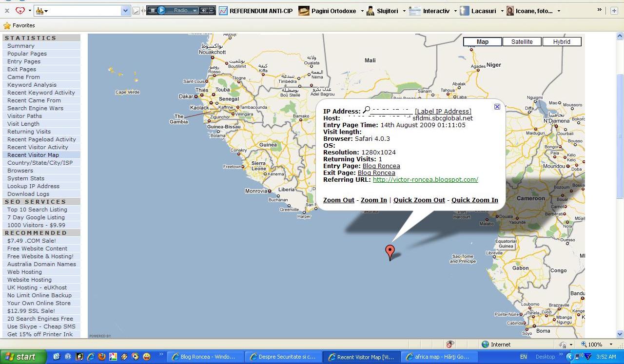Click the Pagini Ortodoxe book icon

pyautogui.click(x=304, y=11)
